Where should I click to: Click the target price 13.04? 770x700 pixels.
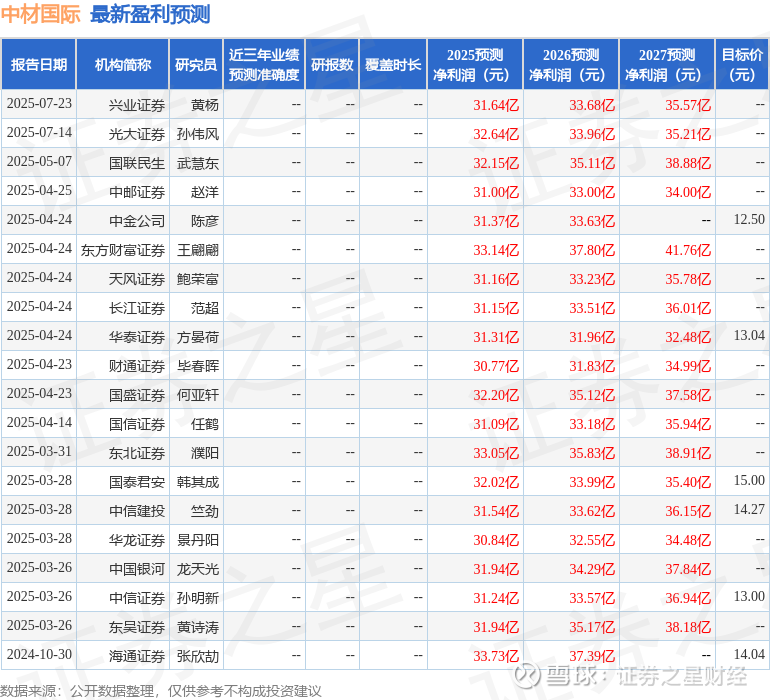click(749, 335)
